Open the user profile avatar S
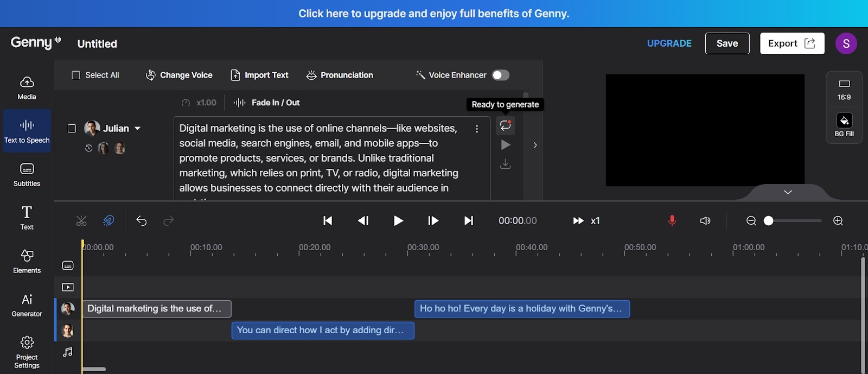This screenshot has width=868, height=374. pyautogui.click(x=846, y=43)
